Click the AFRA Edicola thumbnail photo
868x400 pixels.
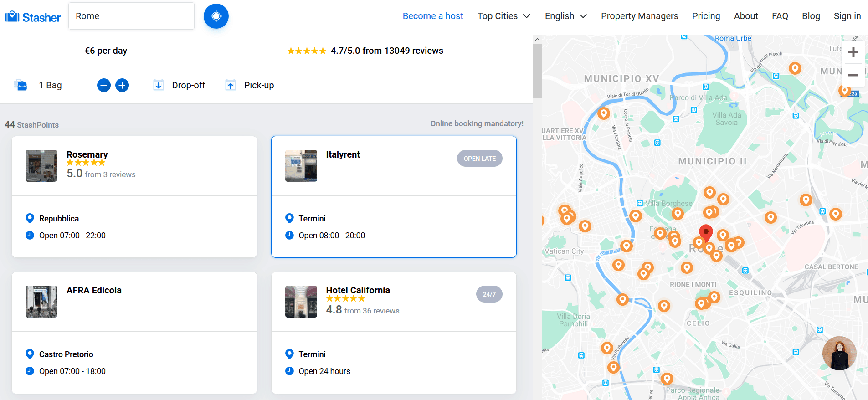pyautogui.click(x=41, y=302)
